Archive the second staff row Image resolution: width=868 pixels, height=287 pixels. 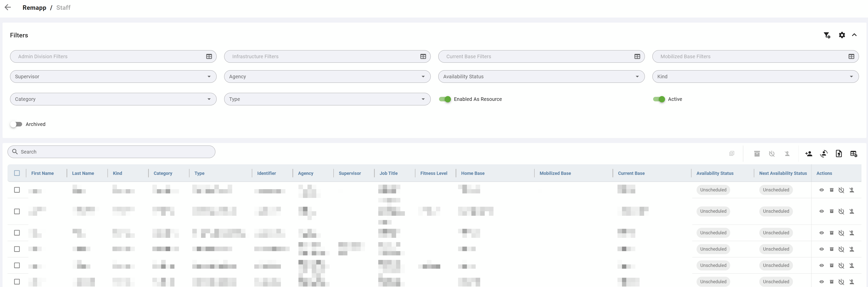[x=831, y=211]
